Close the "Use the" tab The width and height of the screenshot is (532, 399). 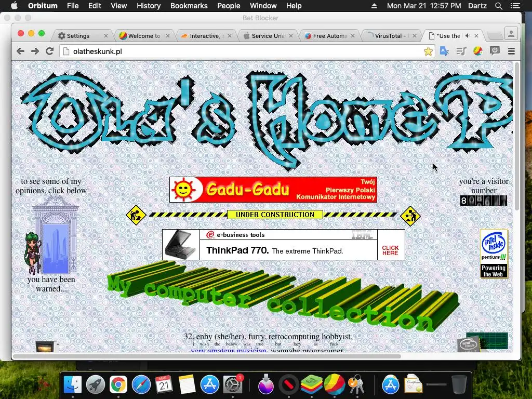tap(476, 36)
